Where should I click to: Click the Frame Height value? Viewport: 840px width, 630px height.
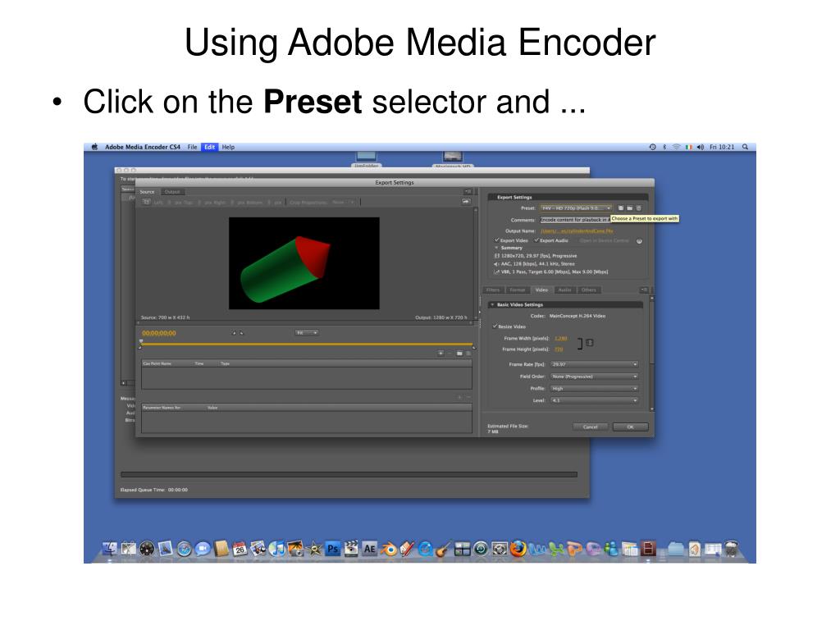(558, 349)
